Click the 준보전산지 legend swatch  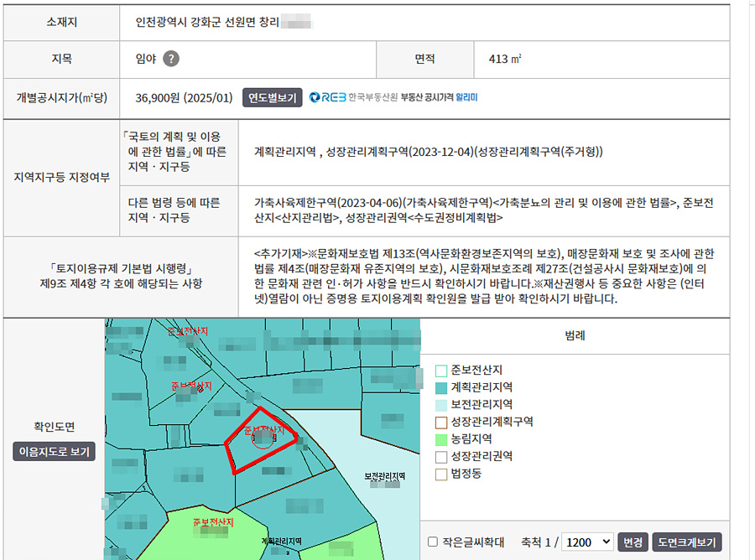[441, 370]
